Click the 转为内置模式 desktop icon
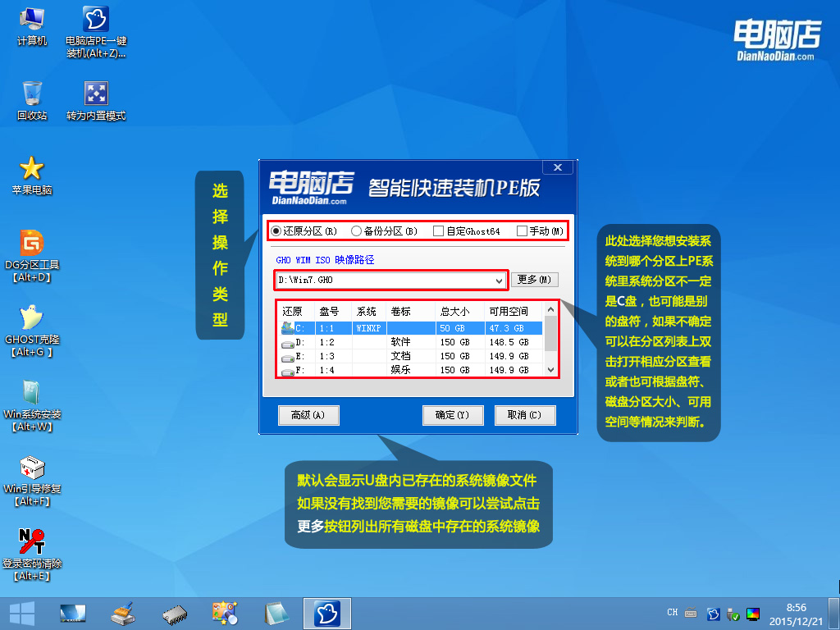The height and width of the screenshot is (630, 840). point(96,101)
